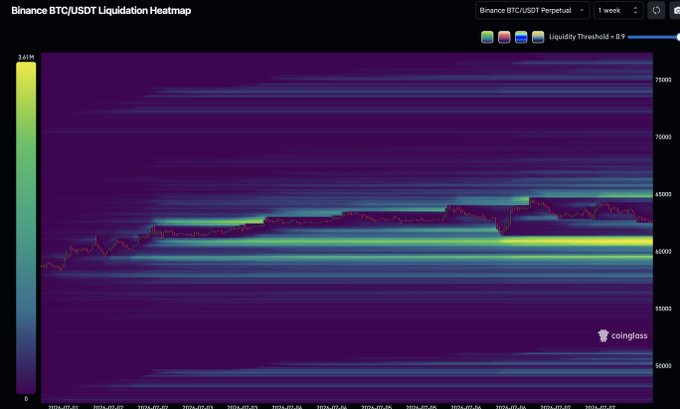Click the 3.61M color scale maximum label
The height and width of the screenshot is (409, 680).
26,57
